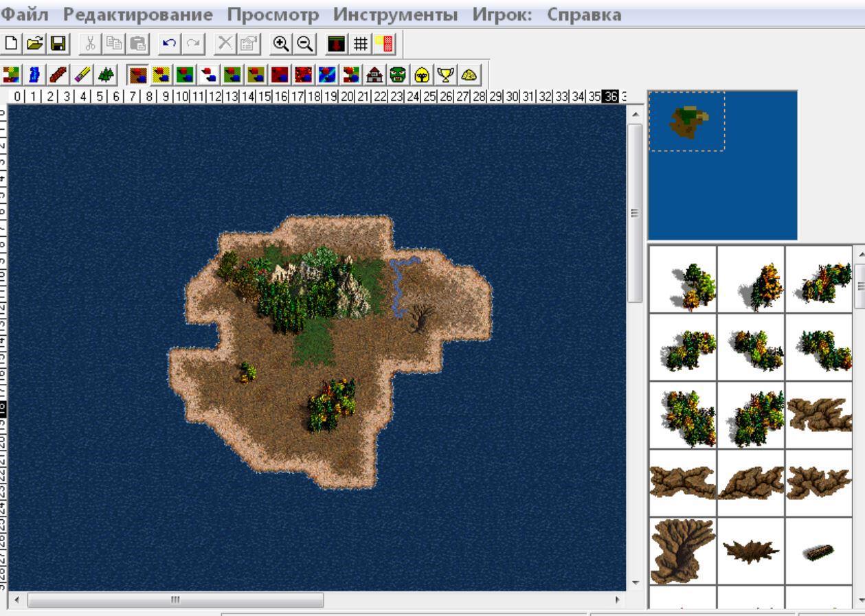865x616 pixels.
Task: Pick the tall autumn tree thumbnail
Action: pyautogui.click(x=750, y=279)
